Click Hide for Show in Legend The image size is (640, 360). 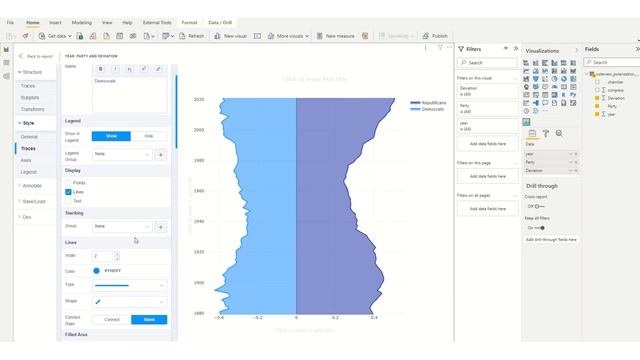tap(149, 136)
